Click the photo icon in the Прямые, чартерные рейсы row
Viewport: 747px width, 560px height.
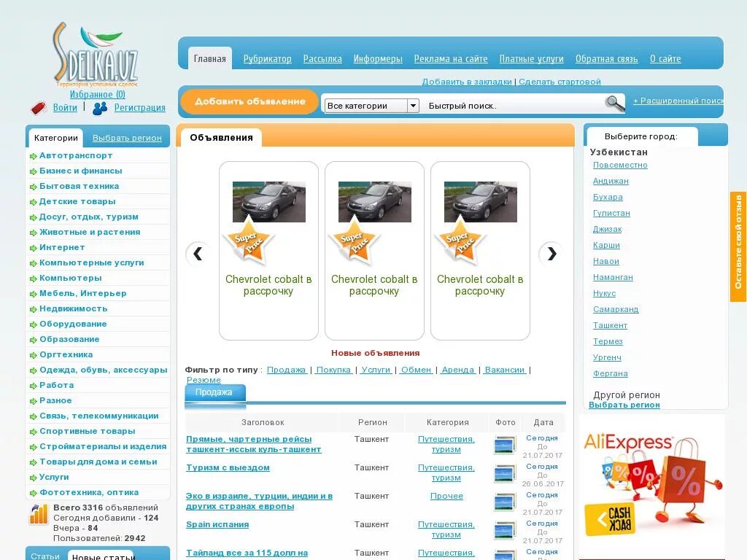(505, 446)
